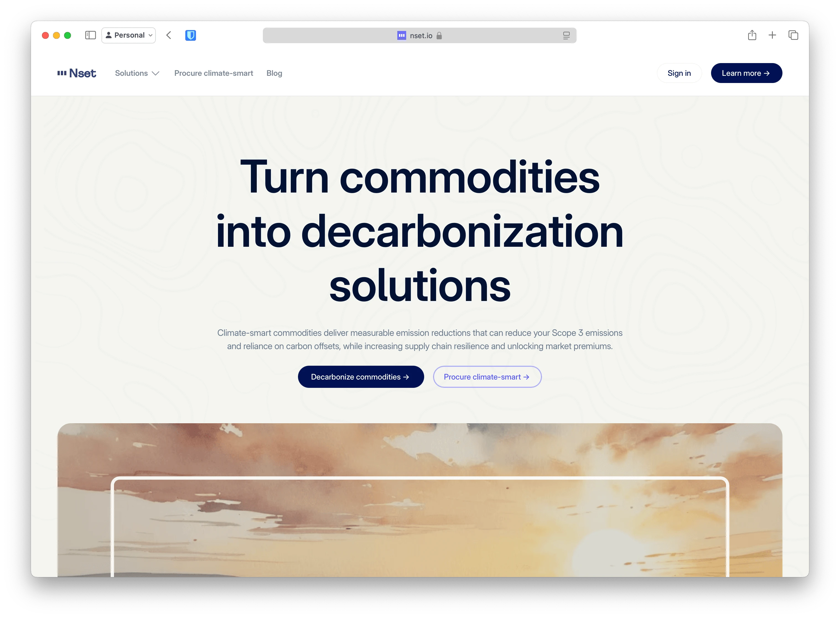The height and width of the screenshot is (618, 840).
Task: Click the browser share/export icon
Action: (x=752, y=35)
